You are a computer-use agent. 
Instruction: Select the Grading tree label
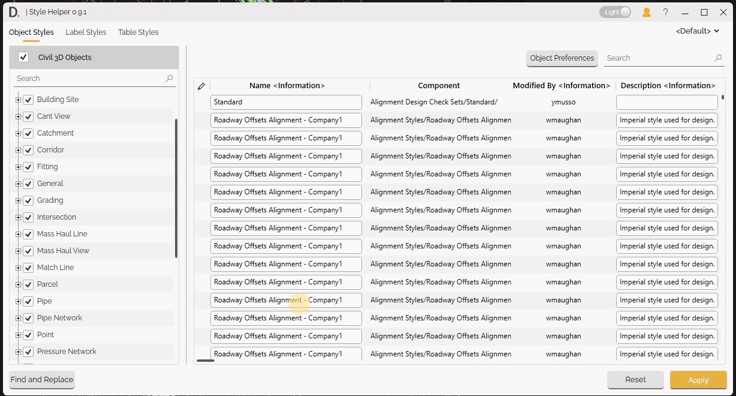tap(50, 200)
